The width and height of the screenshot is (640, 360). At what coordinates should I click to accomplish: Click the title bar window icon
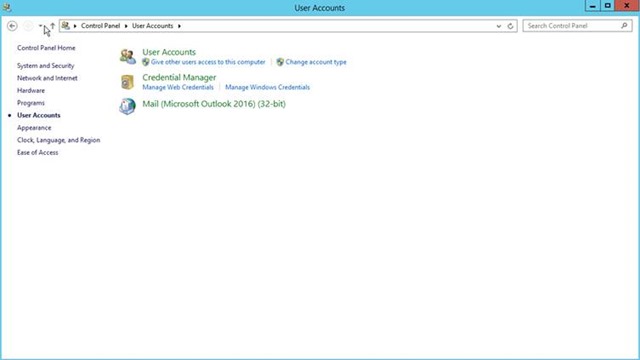(x=7, y=7)
